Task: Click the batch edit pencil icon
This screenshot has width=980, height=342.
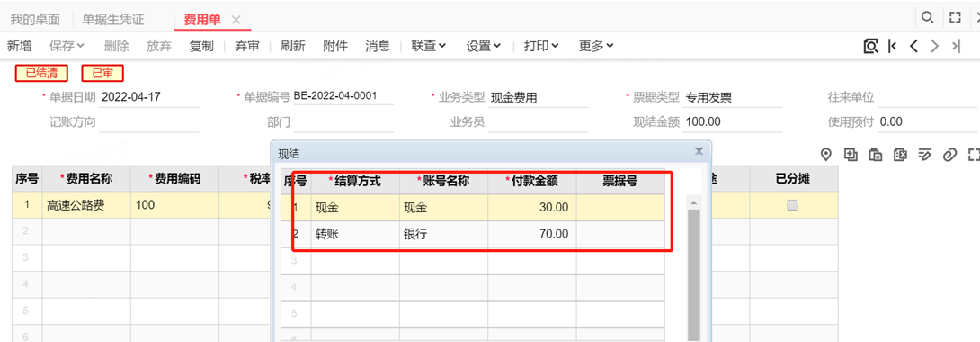Action: point(925,155)
